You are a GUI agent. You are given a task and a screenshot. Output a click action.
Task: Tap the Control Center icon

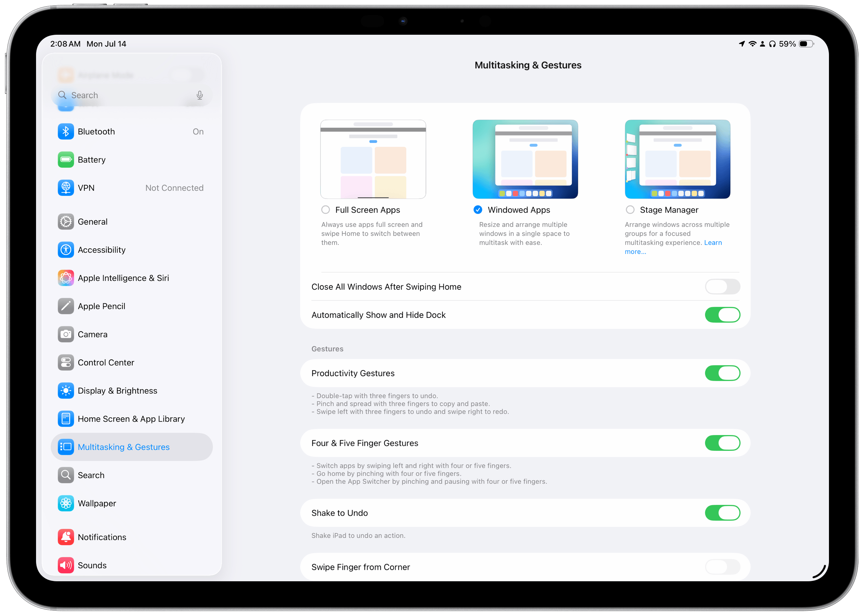(x=66, y=363)
